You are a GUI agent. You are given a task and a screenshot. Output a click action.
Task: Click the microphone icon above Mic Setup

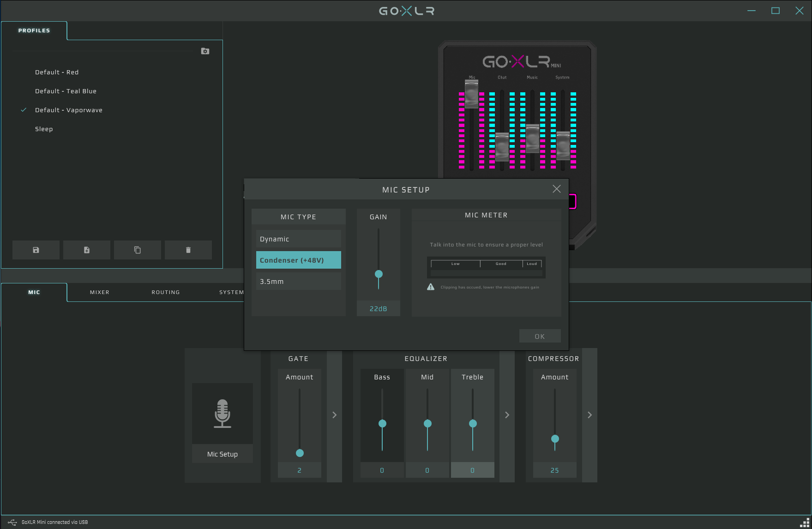point(223,414)
